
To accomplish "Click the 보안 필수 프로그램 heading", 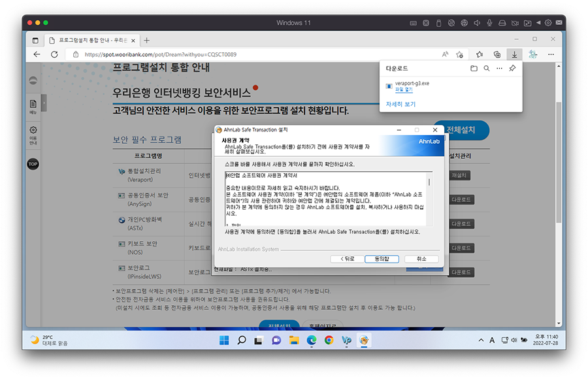I will point(147,140).
